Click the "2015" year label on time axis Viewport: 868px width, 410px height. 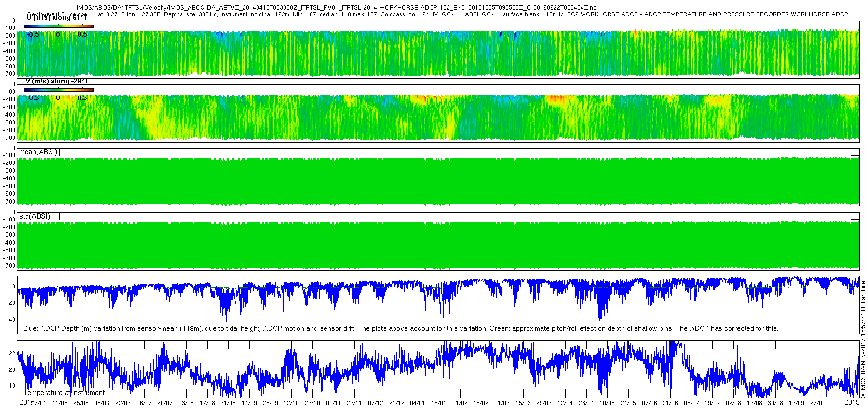point(852,402)
